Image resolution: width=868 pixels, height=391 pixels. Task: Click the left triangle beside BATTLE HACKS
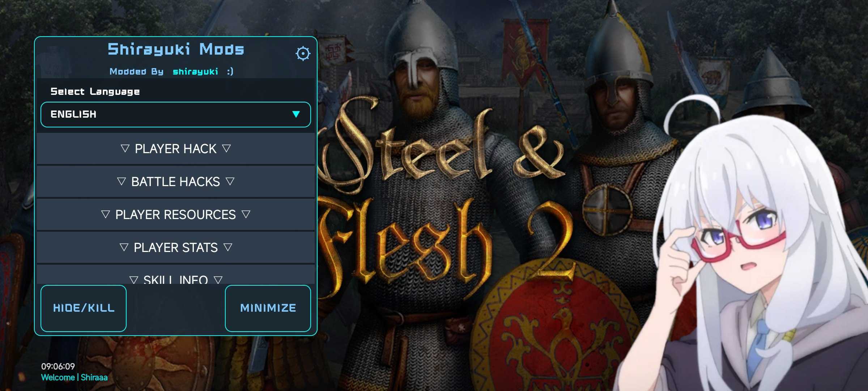[121, 181]
